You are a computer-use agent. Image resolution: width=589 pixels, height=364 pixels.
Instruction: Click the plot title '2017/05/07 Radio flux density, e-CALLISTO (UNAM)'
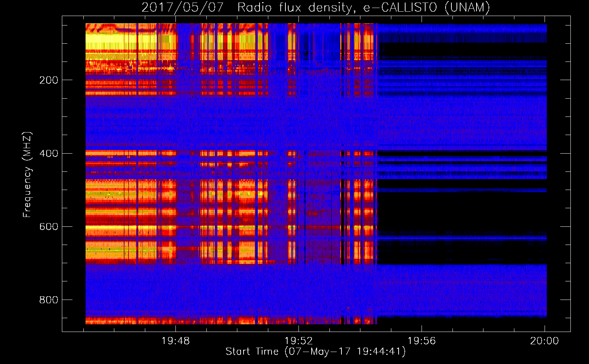(x=316, y=7)
